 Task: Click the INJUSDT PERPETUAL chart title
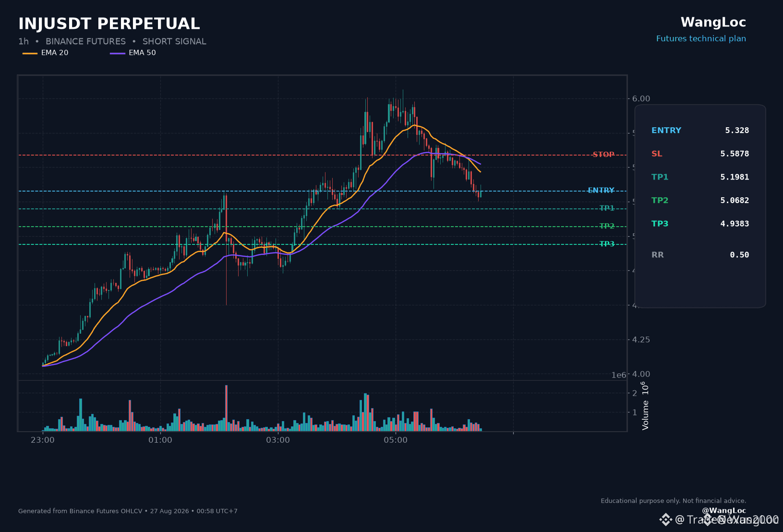[x=109, y=24]
